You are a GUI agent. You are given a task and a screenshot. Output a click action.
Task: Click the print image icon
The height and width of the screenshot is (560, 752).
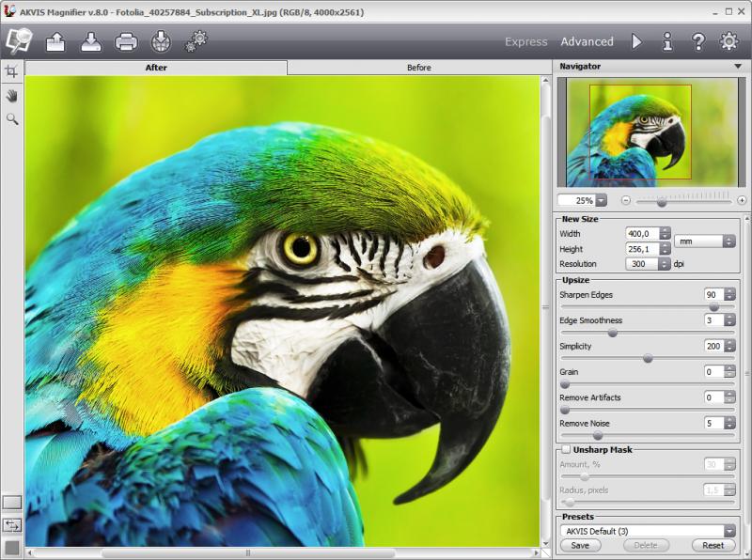(x=126, y=41)
